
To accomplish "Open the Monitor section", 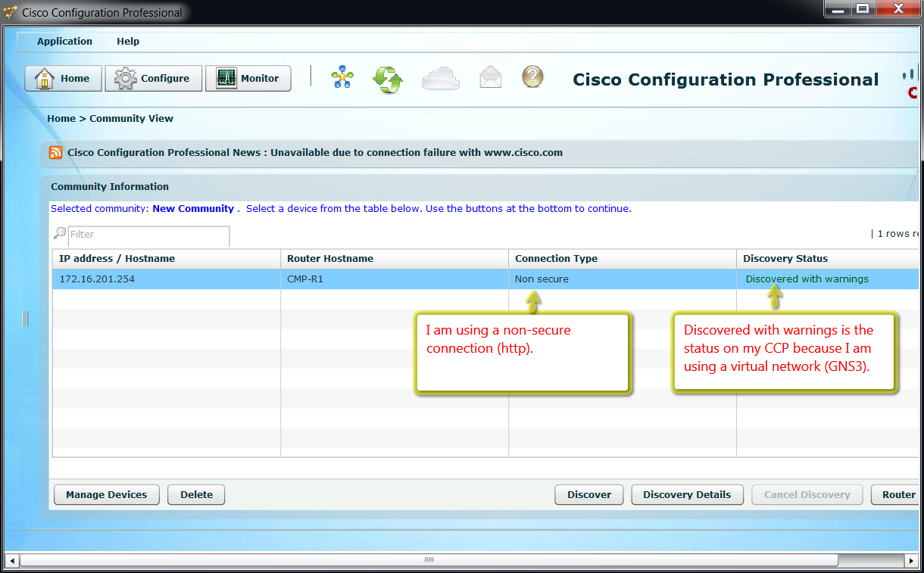I will pyautogui.click(x=248, y=79).
